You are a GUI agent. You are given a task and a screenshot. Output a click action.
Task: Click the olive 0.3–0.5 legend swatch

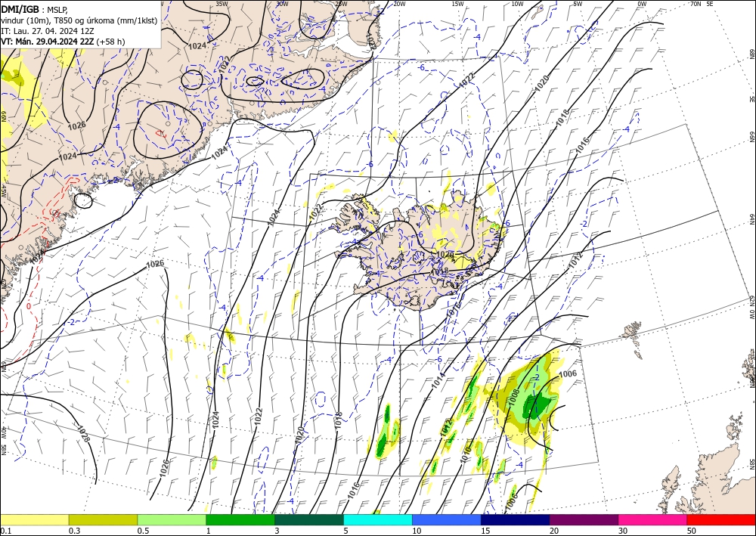pyautogui.click(x=103, y=519)
